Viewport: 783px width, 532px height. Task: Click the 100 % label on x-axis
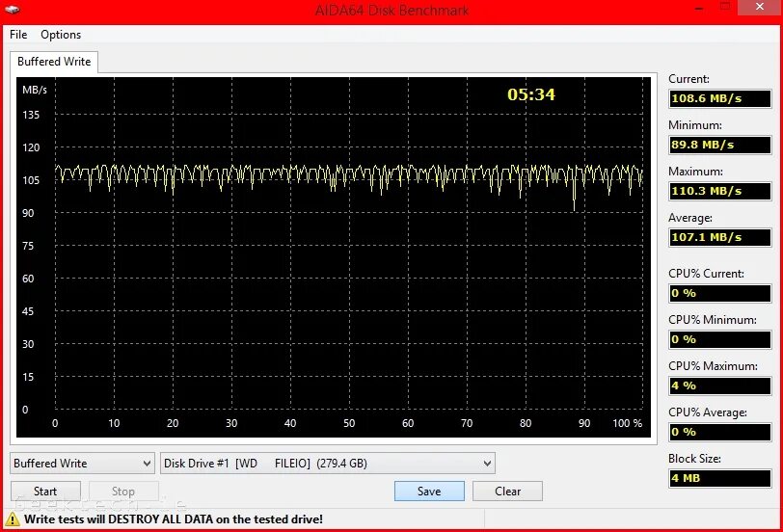(627, 423)
